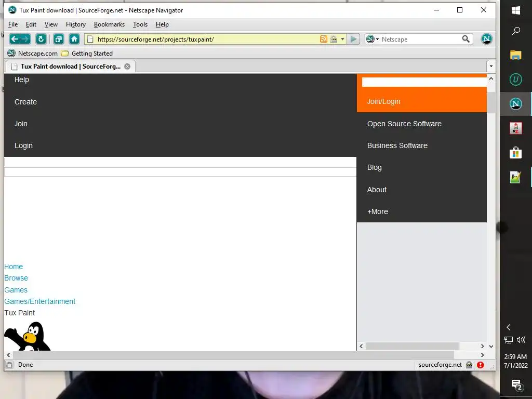Open Windows search from taskbar

coord(516,31)
